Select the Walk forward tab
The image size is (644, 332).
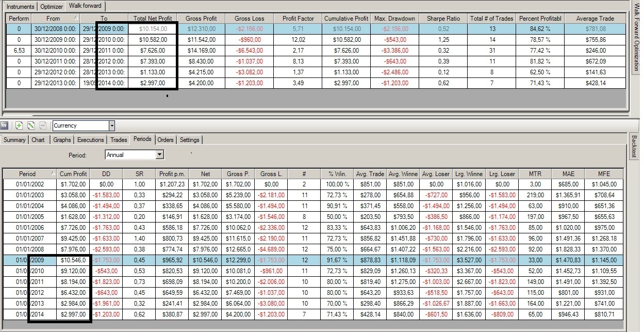coord(86,6)
